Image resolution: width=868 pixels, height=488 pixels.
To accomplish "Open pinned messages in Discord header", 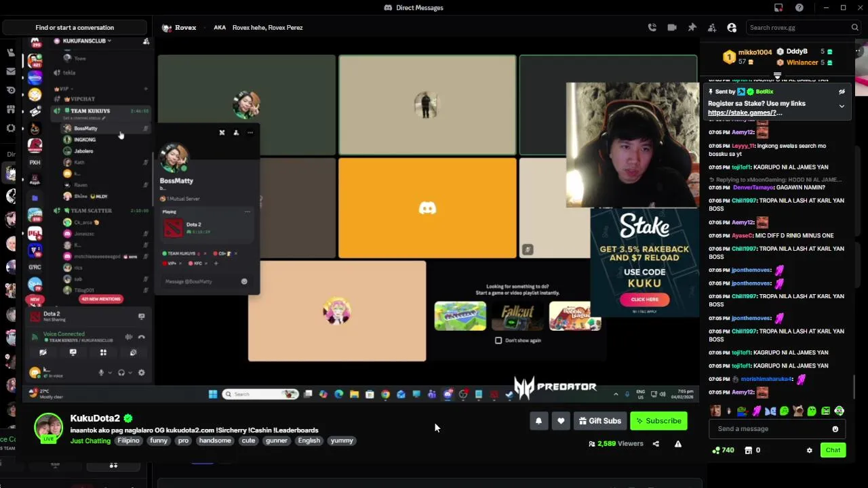I will click(x=692, y=28).
